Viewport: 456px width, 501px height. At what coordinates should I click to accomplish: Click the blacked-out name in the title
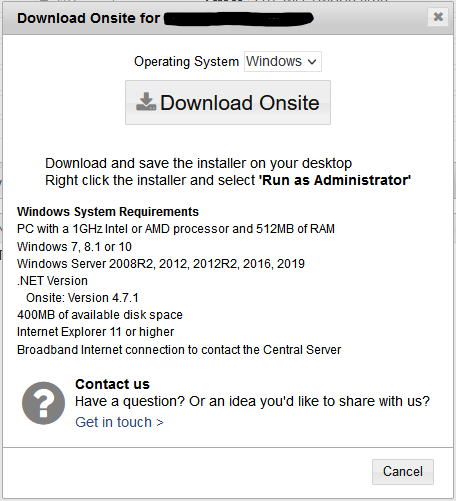(x=239, y=19)
